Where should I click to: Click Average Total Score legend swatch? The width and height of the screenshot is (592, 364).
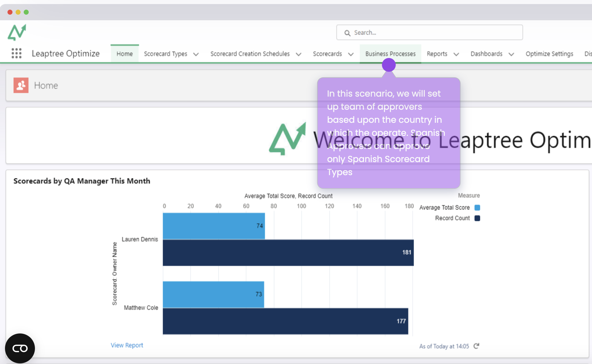click(x=477, y=208)
